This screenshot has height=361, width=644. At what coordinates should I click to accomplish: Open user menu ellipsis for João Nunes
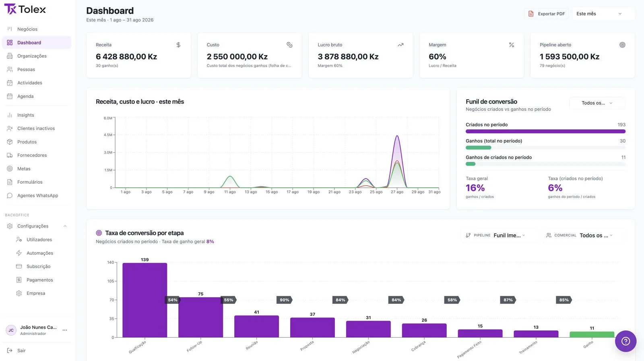(x=65, y=330)
